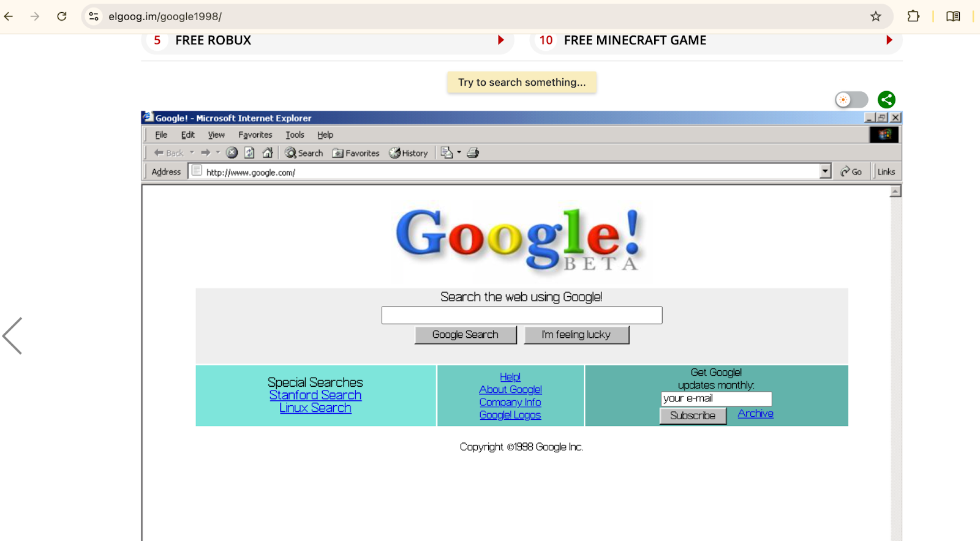This screenshot has height=541, width=980.
Task: Go to Home via the IE house icon
Action: tap(268, 153)
